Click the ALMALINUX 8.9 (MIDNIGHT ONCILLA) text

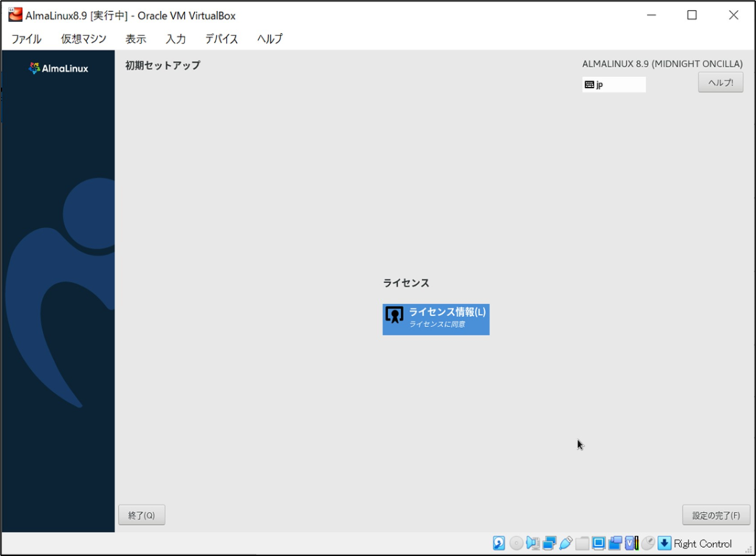click(x=662, y=64)
